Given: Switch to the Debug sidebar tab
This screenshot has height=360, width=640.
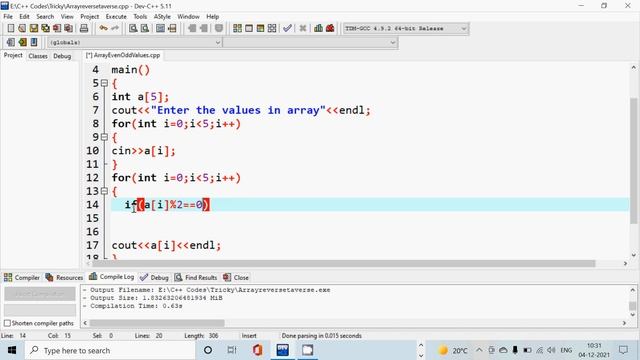Looking at the screenshot, I should pyautogui.click(x=62, y=56).
